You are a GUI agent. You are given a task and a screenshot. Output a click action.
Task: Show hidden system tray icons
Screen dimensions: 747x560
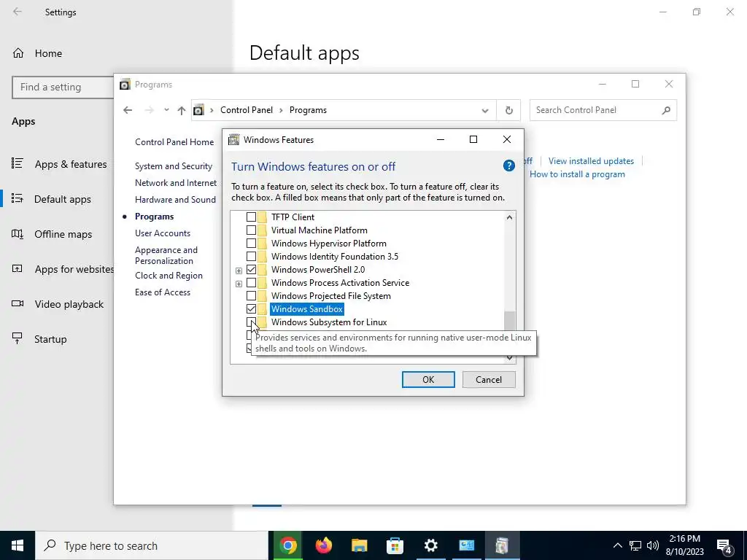coord(617,545)
